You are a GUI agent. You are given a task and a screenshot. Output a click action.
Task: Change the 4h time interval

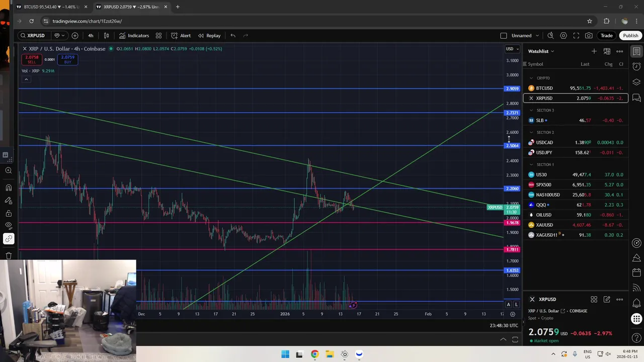coord(91,36)
